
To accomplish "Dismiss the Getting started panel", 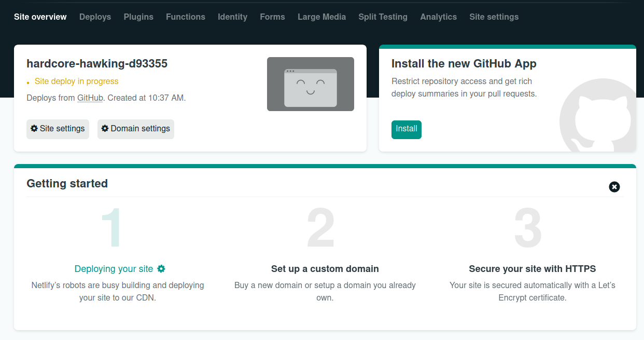I will 614,187.
